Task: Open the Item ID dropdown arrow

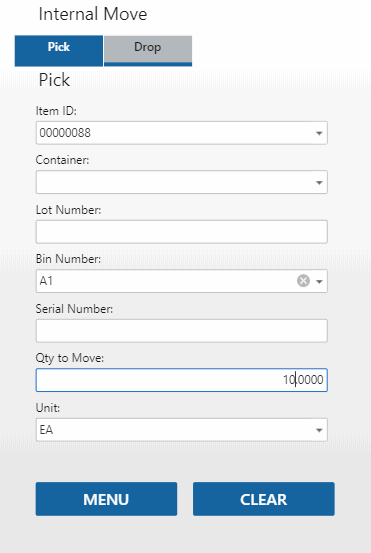Action: [319, 133]
